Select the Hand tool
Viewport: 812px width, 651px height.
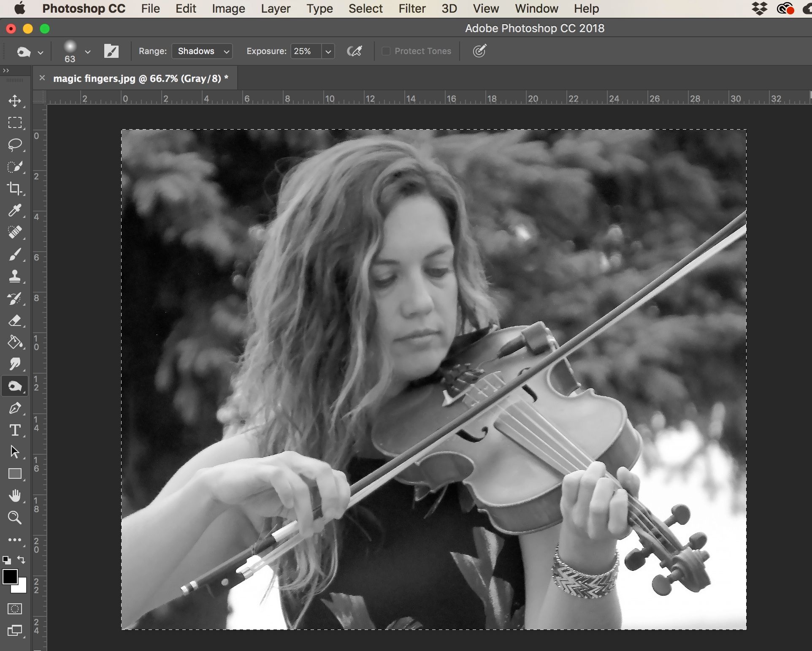pos(15,496)
